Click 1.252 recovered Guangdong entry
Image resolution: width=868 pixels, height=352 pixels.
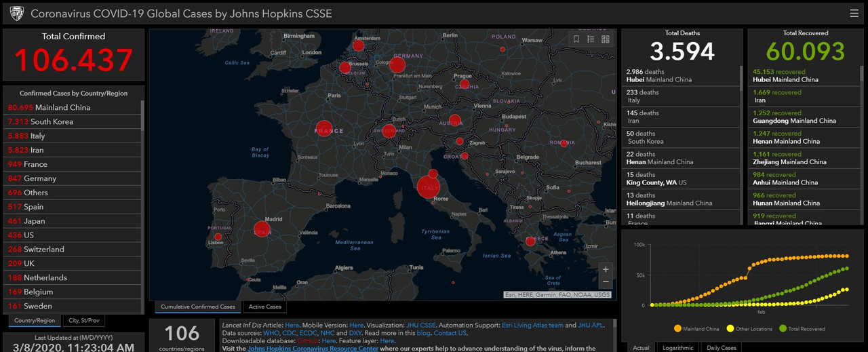click(804, 117)
